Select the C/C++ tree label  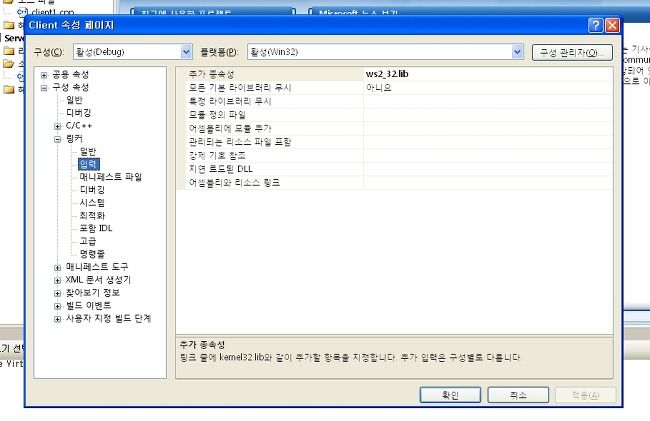79,126
